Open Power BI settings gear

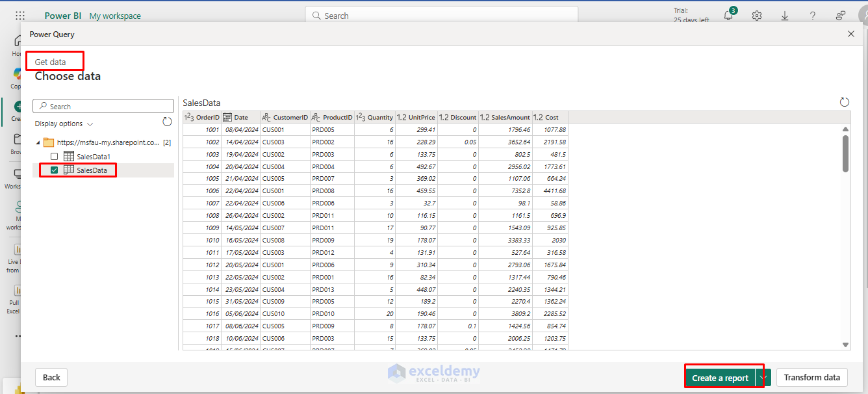coord(756,15)
